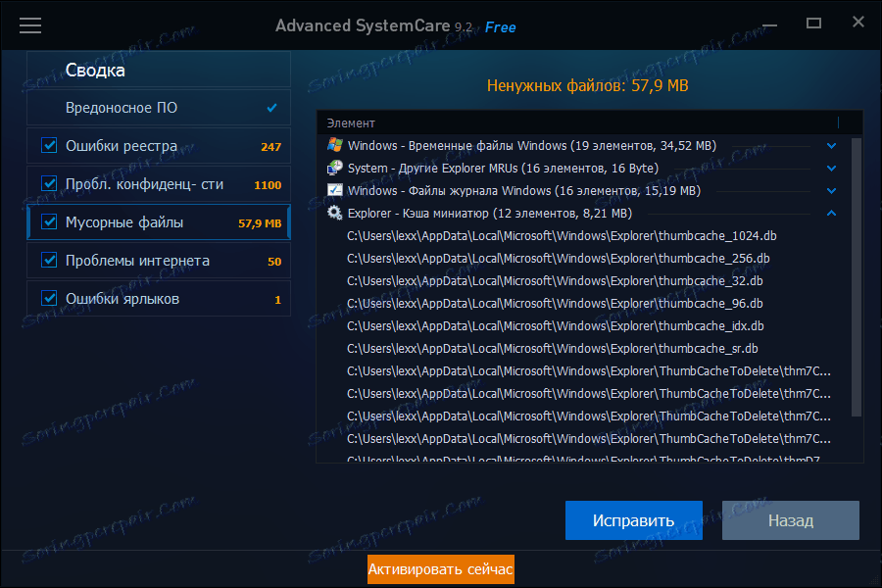The image size is (882, 588).
Task: Select the Вредоносное ПО category
Action: click(x=159, y=108)
